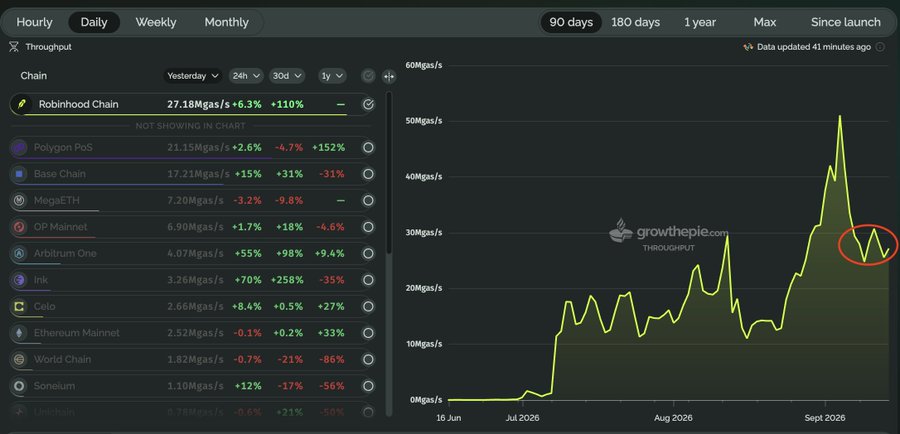Click the expand arrows icon in header

(389, 76)
